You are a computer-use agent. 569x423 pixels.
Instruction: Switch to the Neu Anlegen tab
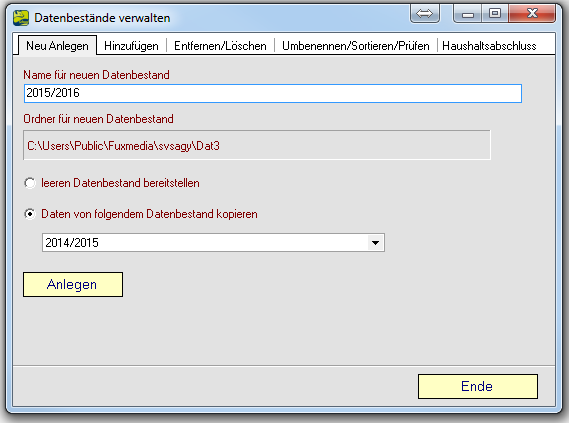57,46
